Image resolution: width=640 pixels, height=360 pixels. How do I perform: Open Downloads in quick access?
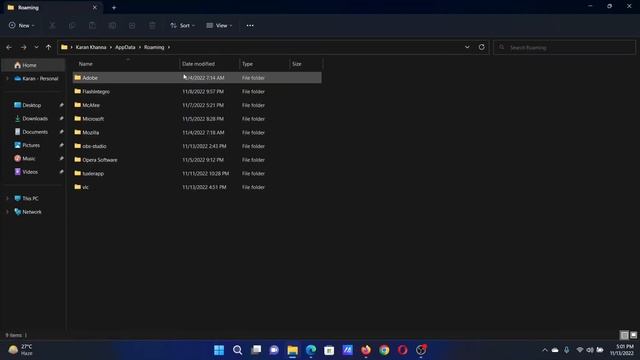click(35, 118)
